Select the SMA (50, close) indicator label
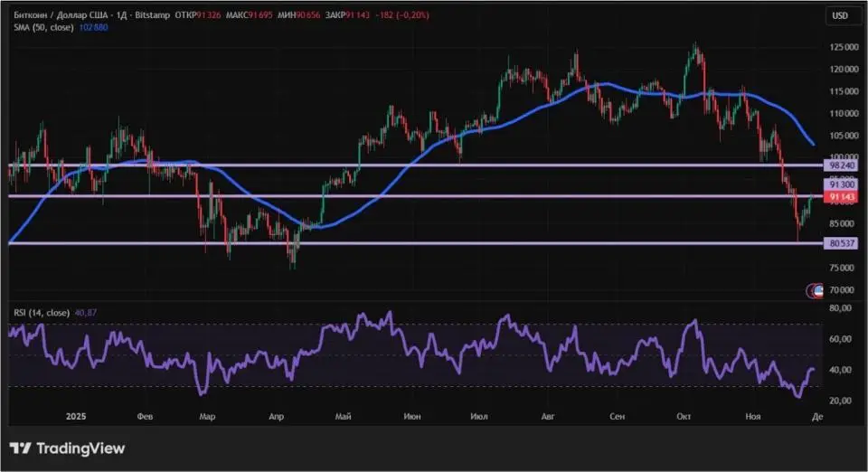This screenshot has width=868, height=472. (x=42, y=28)
